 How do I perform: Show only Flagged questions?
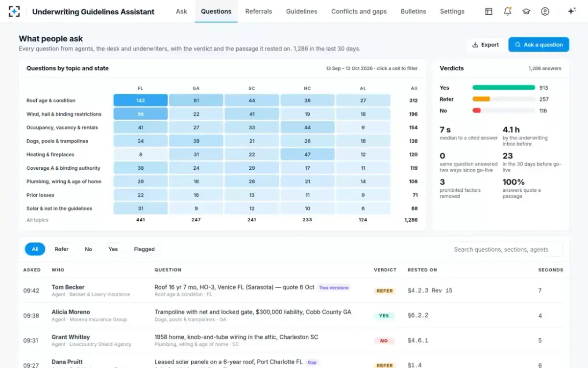point(144,249)
